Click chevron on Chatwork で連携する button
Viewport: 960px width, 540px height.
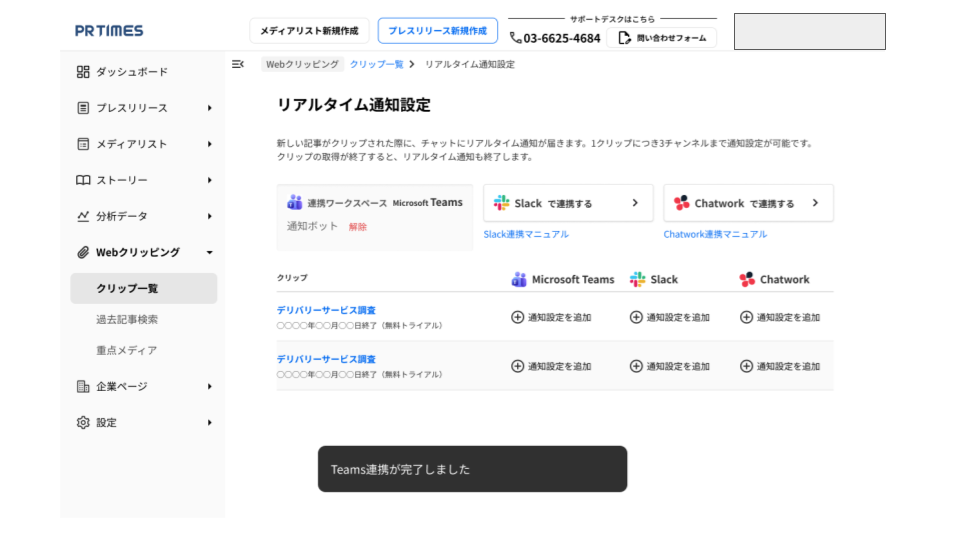[x=815, y=203]
